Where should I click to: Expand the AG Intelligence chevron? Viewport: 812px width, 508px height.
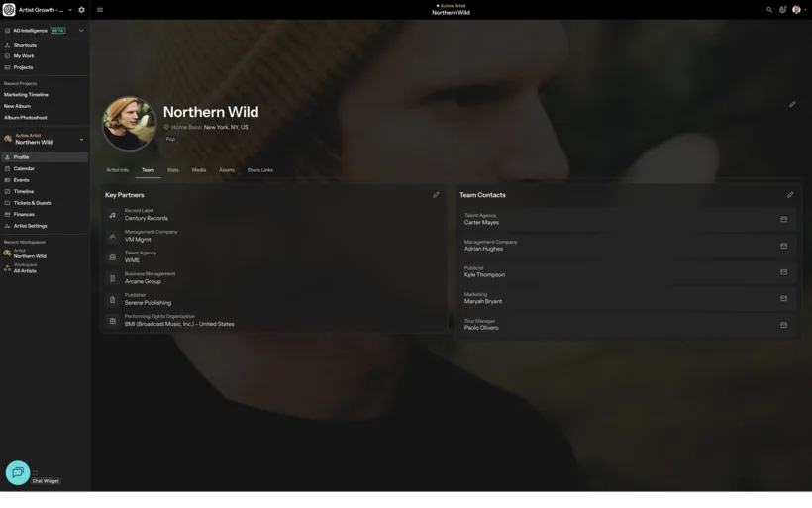(x=81, y=31)
